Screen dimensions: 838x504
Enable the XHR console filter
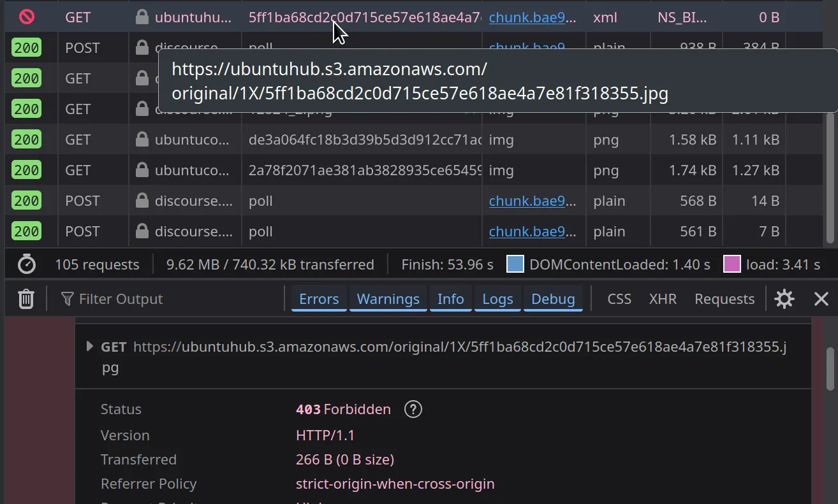point(663,299)
